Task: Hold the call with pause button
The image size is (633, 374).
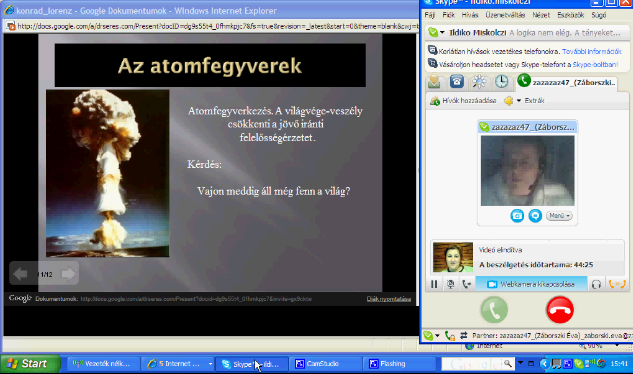Action: (434, 284)
